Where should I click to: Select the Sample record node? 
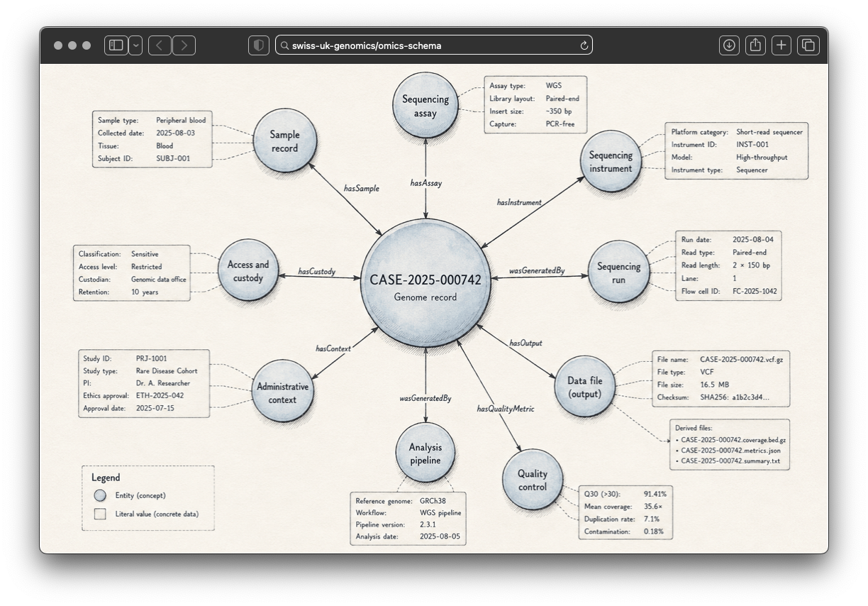tap(284, 141)
